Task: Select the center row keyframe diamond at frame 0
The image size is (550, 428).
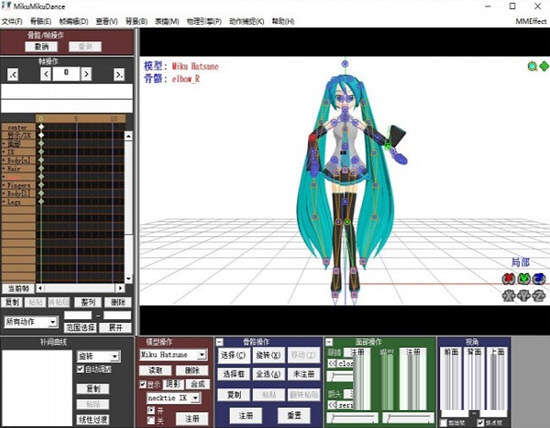Action: 41,127
